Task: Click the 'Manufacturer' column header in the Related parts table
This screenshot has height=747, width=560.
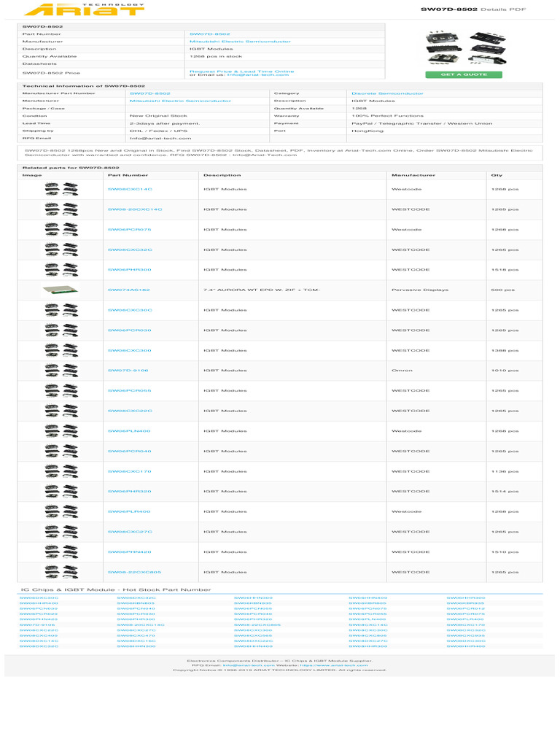Action: 413,175
